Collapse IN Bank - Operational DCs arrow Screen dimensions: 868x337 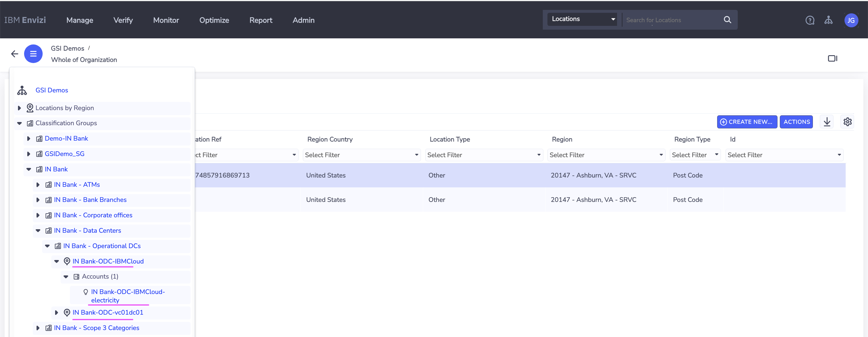click(x=47, y=246)
